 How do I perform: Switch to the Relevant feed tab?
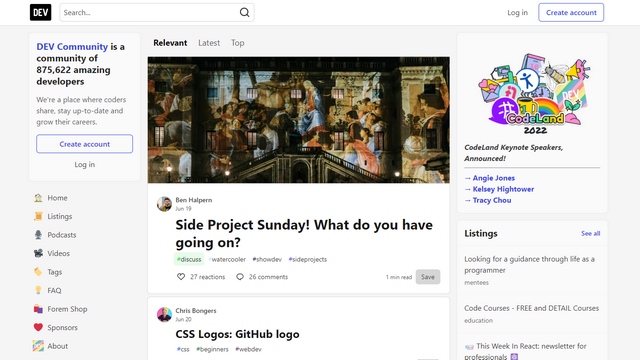[x=170, y=43]
